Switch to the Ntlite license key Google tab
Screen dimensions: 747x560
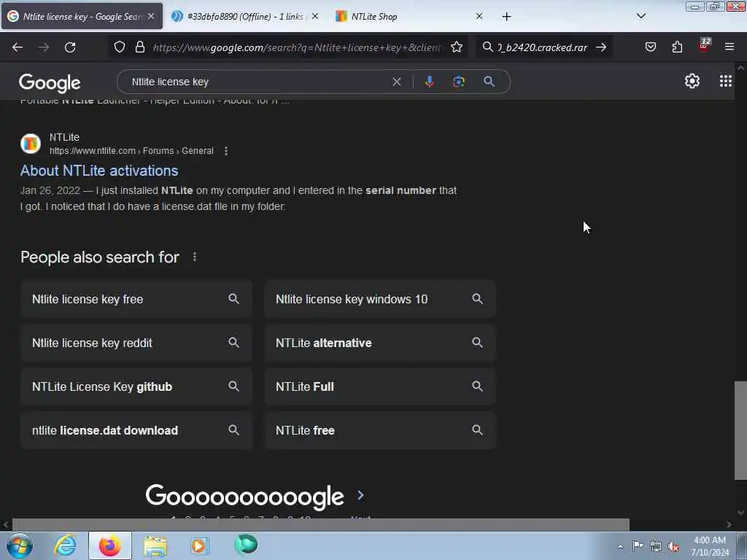(82, 16)
